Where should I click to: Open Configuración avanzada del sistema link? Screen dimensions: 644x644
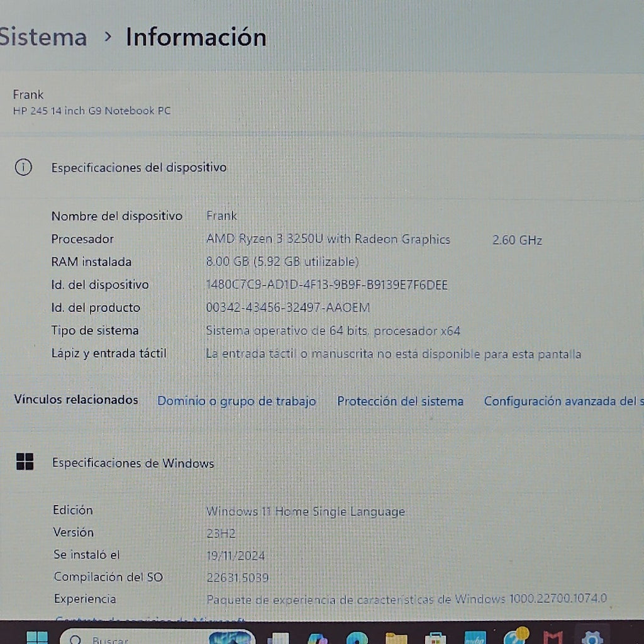pyautogui.click(x=563, y=401)
